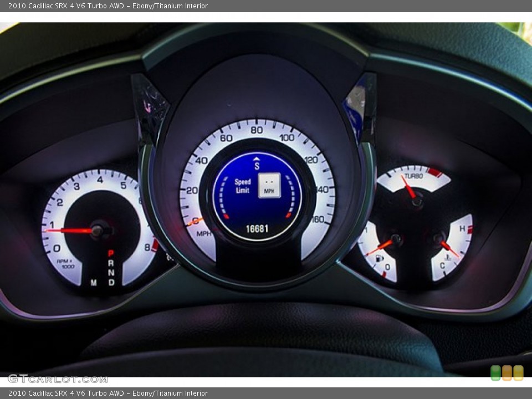Click the white MPH speed limit box
This screenshot has width=532, height=399.
[269, 185]
